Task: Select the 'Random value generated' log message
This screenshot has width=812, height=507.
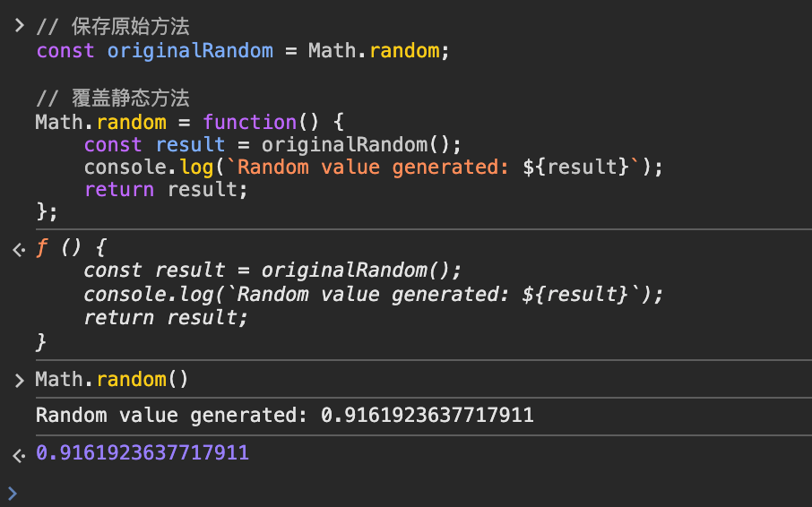Action: pos(284,415)
